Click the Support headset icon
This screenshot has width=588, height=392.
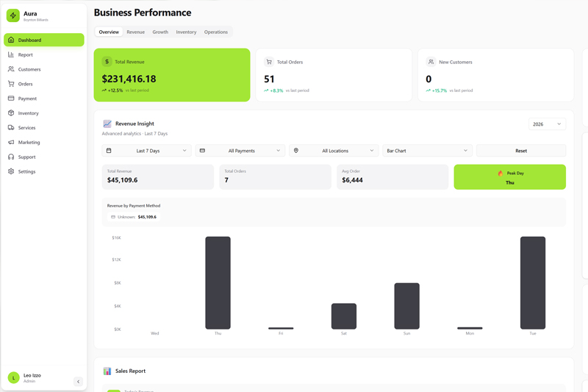tap(11, 157)
